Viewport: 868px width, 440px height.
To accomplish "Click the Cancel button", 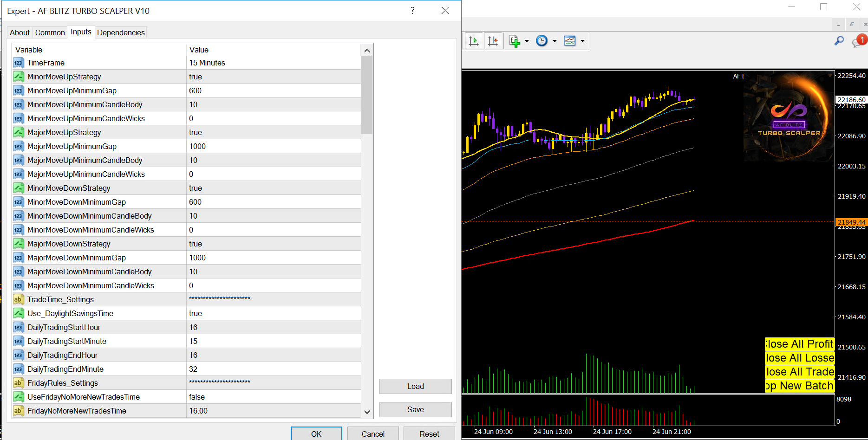I will coord(373,434).
